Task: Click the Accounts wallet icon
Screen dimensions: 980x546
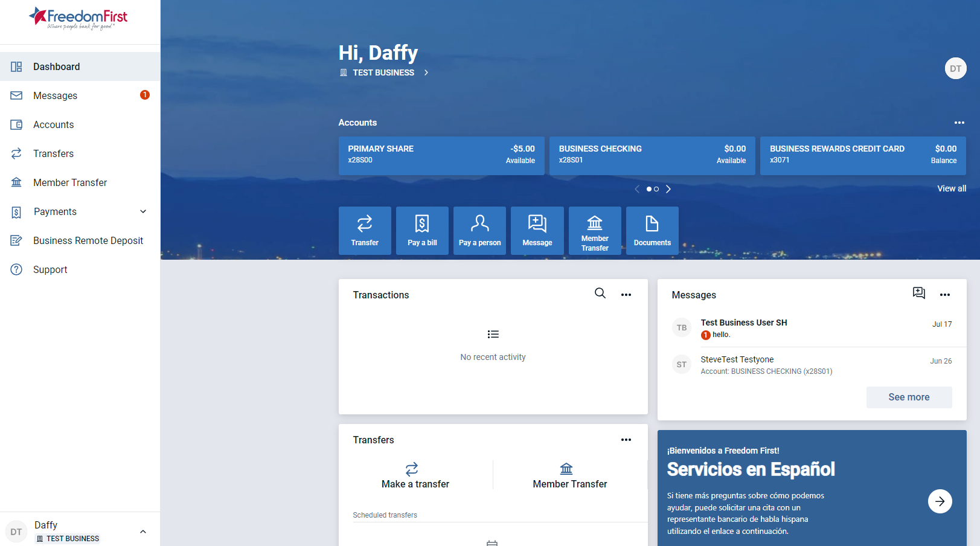Action: point(16,124)
